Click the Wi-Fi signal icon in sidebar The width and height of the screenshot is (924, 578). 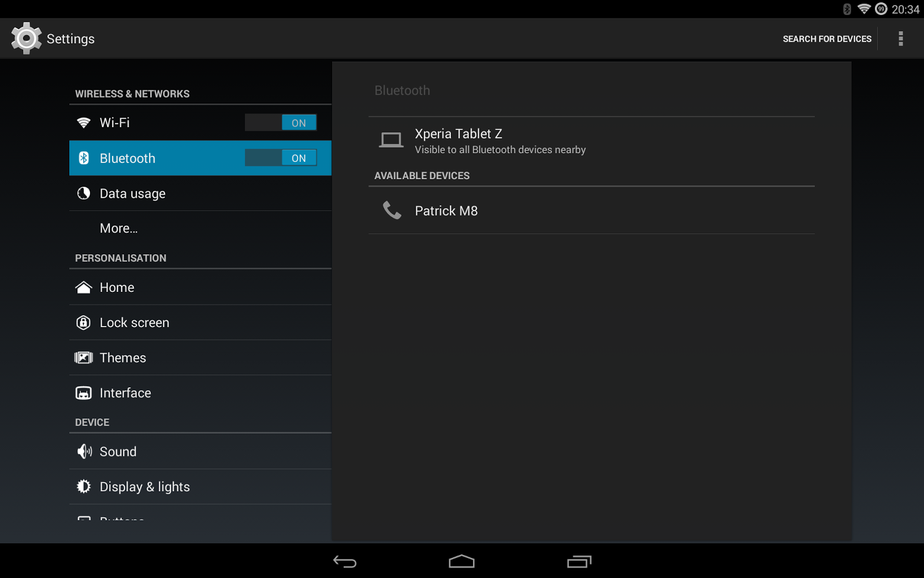coord(84,123)
